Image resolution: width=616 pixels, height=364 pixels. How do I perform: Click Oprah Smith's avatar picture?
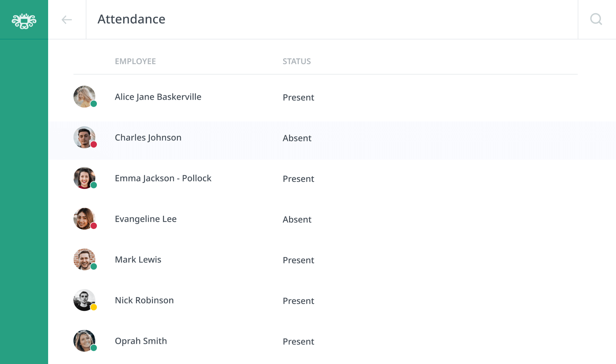84,341
